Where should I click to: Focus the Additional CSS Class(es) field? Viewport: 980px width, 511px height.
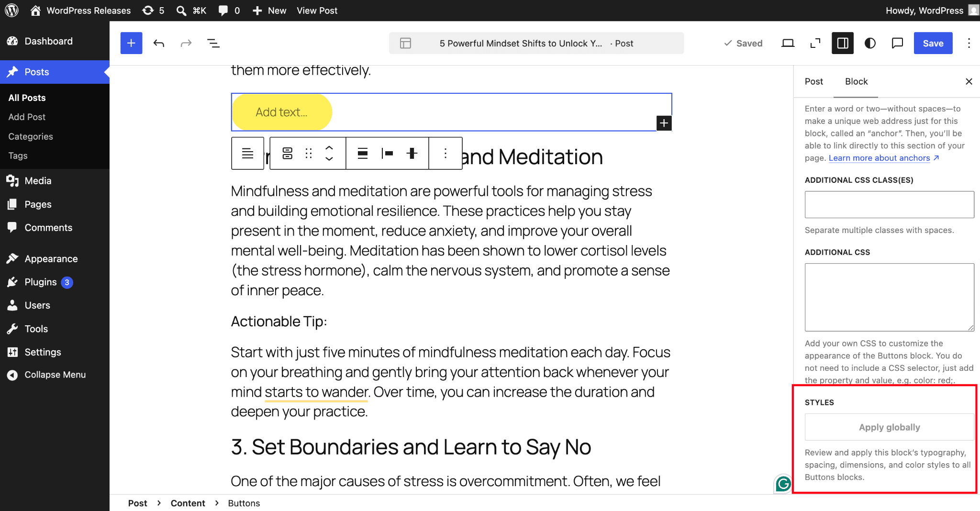[889, 204]
